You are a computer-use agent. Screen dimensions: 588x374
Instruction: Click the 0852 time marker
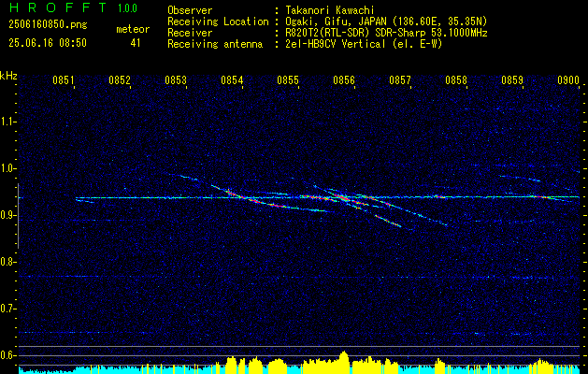pos(120,80)
